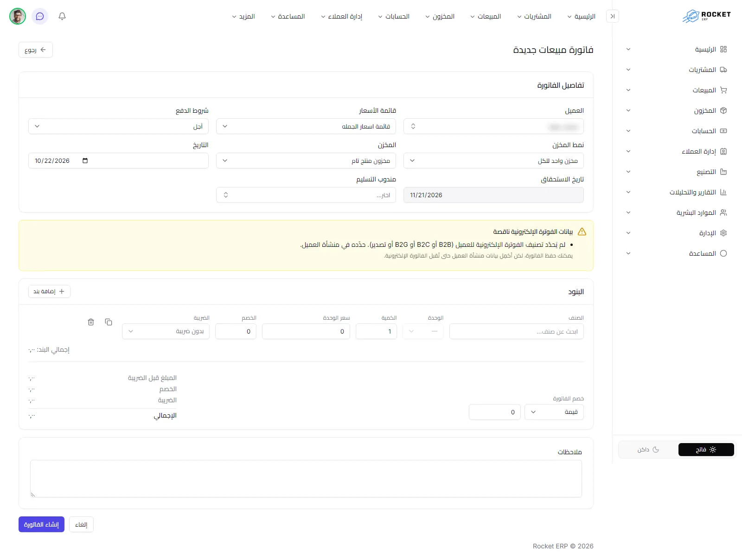Open the invoice discount type قيمة dropdown

[554, 412]
